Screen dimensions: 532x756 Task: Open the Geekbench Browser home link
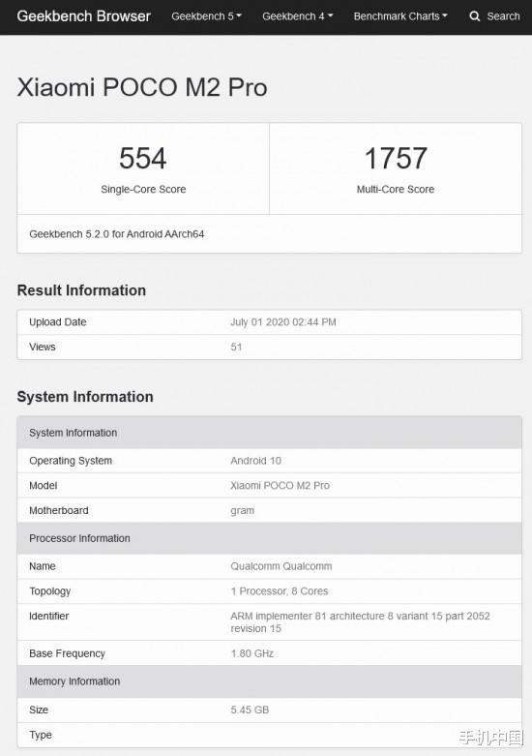(83, 15)
